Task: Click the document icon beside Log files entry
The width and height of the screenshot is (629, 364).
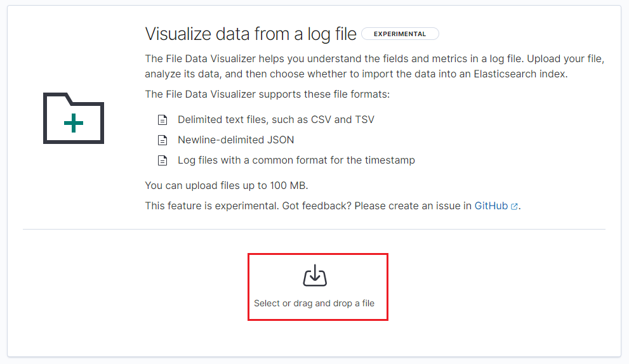Action: [162, 160]
